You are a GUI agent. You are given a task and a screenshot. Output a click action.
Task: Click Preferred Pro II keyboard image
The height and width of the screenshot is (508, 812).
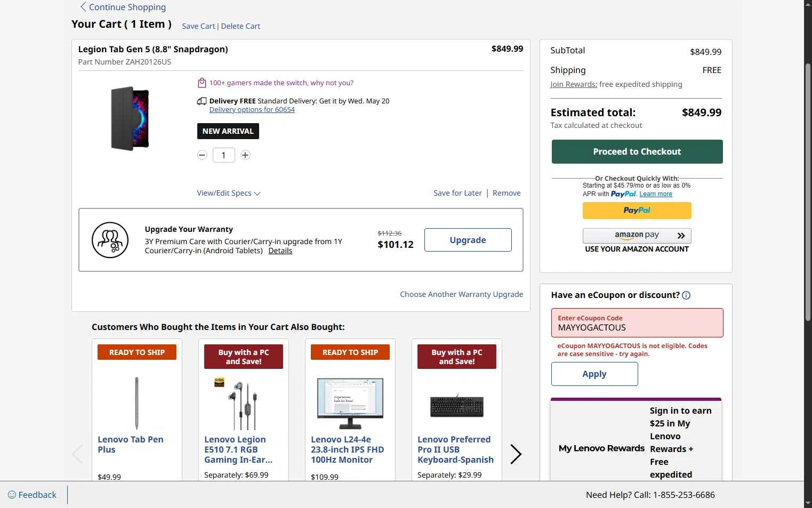point(457,407)
